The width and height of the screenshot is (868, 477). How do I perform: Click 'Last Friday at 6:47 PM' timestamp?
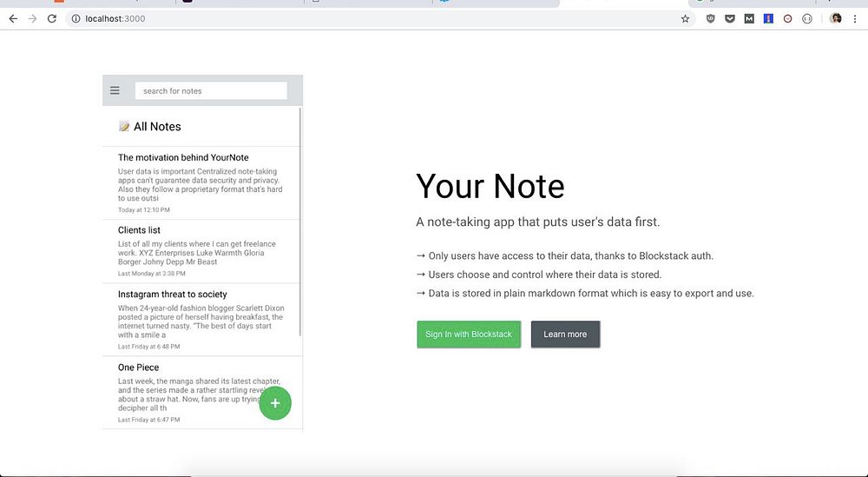[149, 420]
